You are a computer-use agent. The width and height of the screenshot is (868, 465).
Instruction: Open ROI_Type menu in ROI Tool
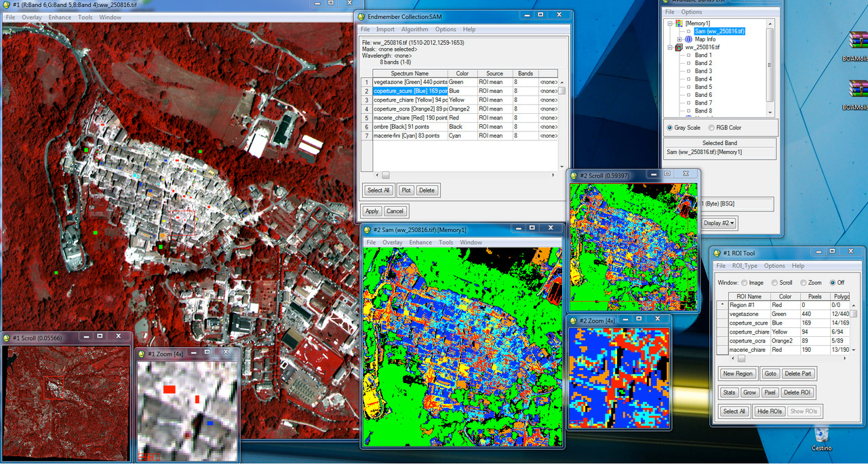click(x=745, y=266)
